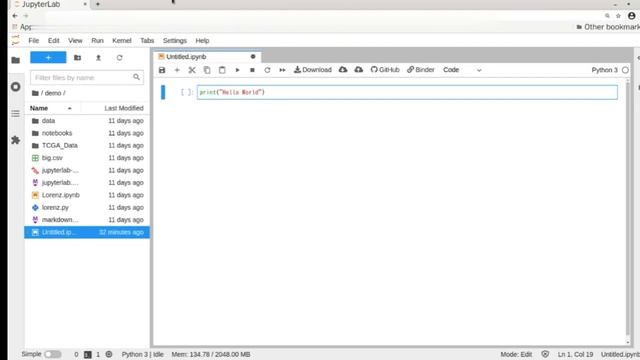Click the Download notebook button
640x360 pixels.
(x=313, y=70)
